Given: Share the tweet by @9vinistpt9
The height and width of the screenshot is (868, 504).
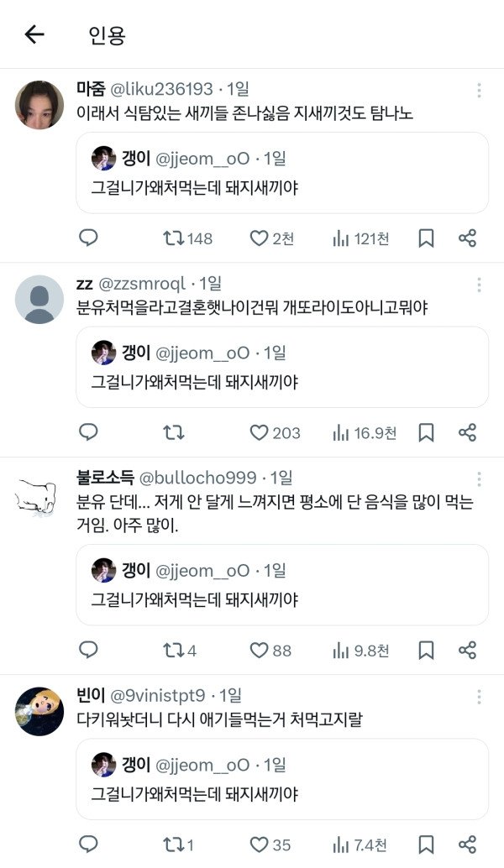Looking at the screenshot, I should (x=468, y=844).
